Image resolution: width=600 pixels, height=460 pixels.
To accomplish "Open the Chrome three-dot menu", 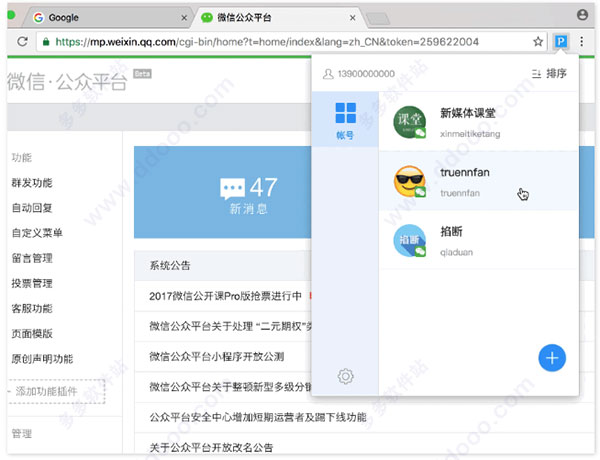I will (x=582, y=41).
